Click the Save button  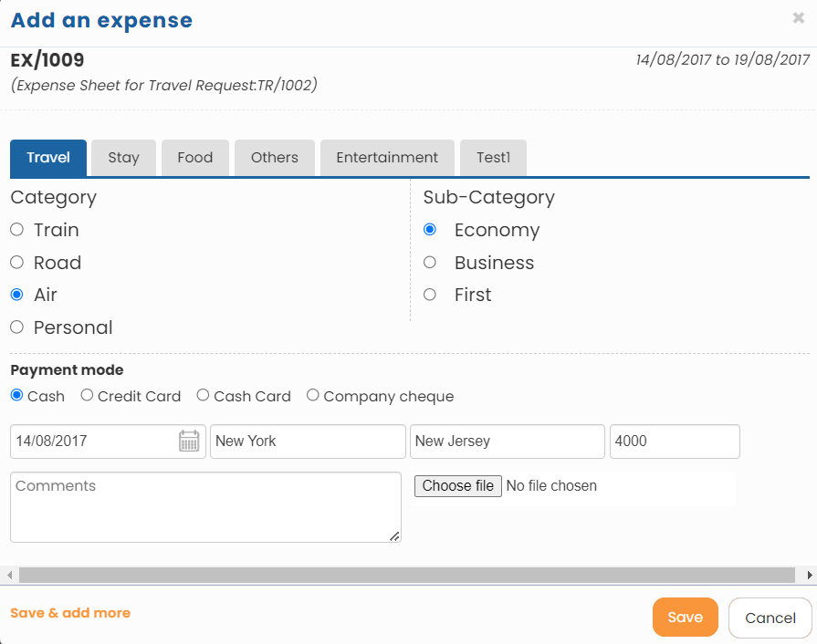point(685,617)
